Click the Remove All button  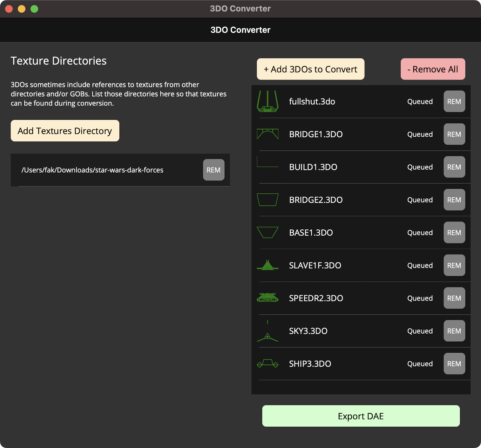tap(433, 69)
